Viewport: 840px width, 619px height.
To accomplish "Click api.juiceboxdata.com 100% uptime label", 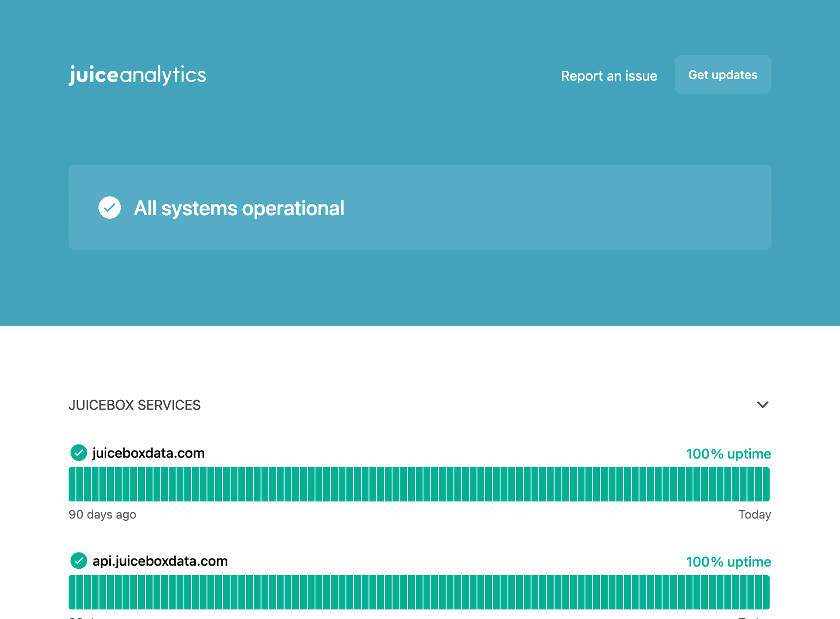I will click(x=728, y=562).
